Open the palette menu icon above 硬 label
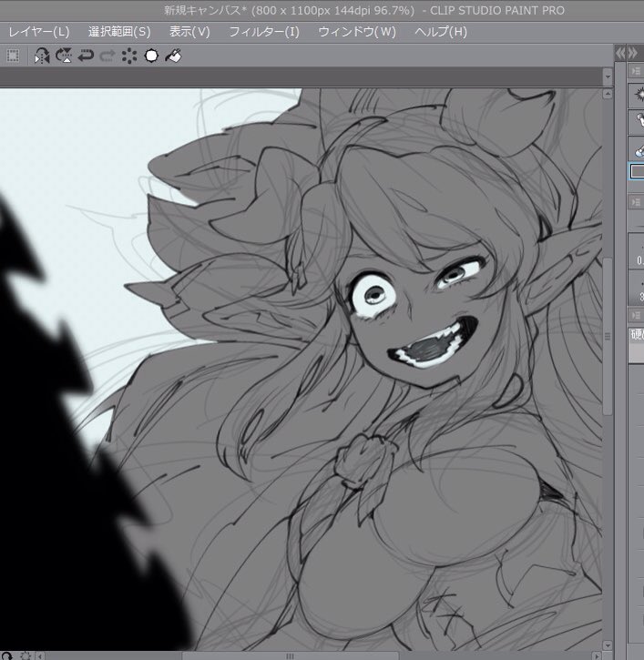The width and height of the screenshot is (644, 660). (x=636, y=315)
